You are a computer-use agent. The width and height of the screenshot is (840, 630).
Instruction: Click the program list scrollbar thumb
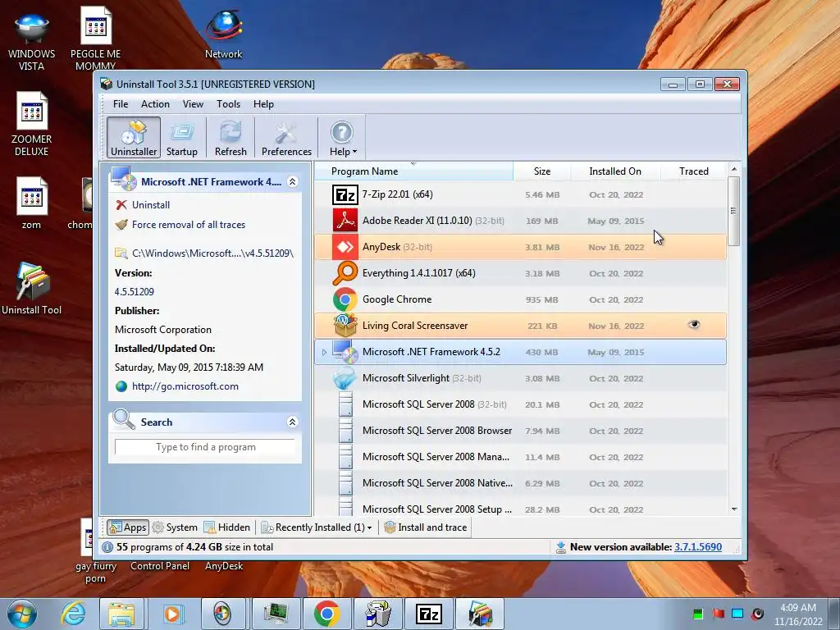point(734,211)
